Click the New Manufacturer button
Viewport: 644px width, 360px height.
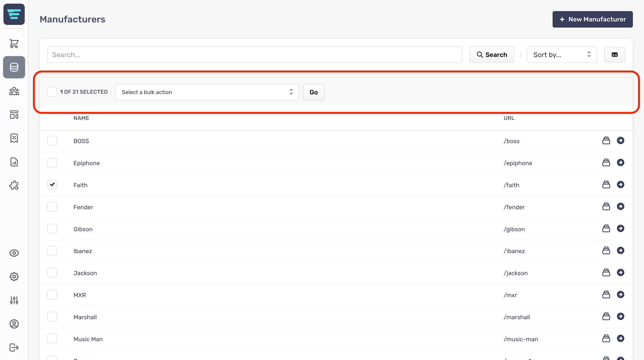coord(592,19)
